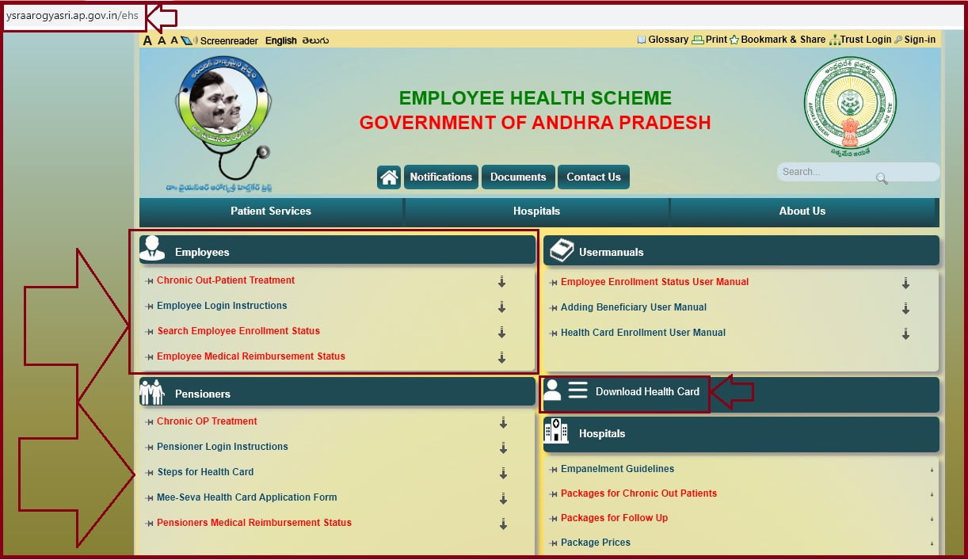The image size is (968, 560).
Task: Click the Sign-in link
Action: [920, 40]
